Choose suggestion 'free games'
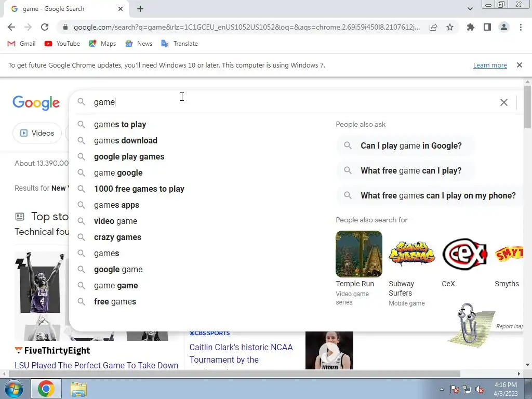This screenshot has height=399, width=532. coord(115,302)
